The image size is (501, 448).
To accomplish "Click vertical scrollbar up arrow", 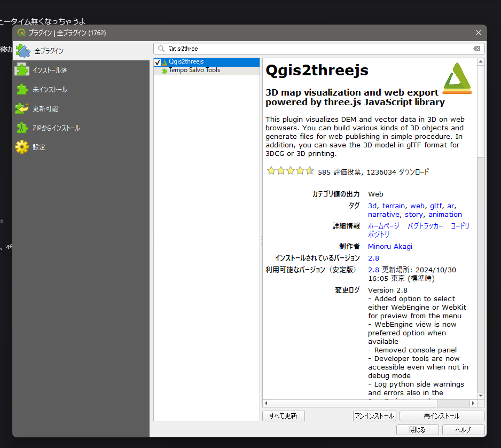I will (x=481, y=61).
